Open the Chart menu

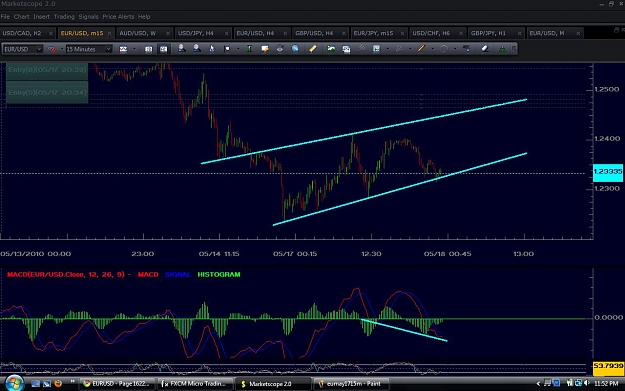[x=21, y=17]
